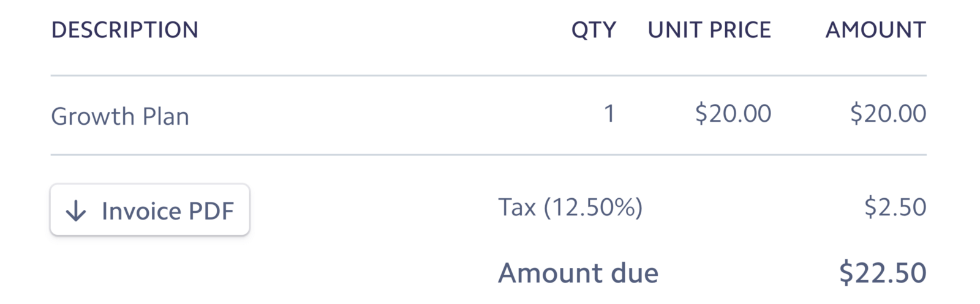Select the QTY column header

[594, 30]
